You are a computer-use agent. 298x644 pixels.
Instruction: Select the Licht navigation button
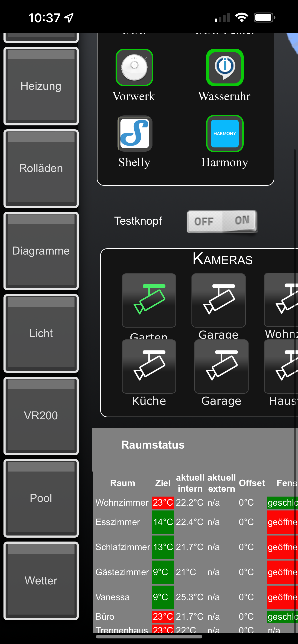click(41, 334)
